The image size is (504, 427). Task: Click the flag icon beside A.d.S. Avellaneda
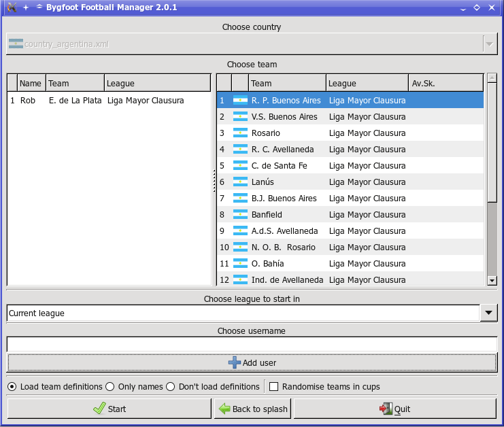pyautogui.click(x=240, y=231)
